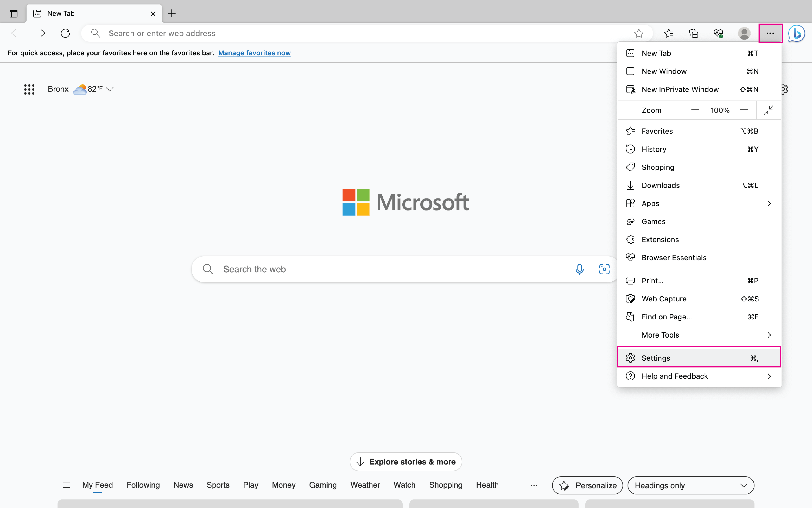The width and height of the screenshot is (812, 508).
Task: Reload the page with refresh icon
Action: (x=65, y=33)
